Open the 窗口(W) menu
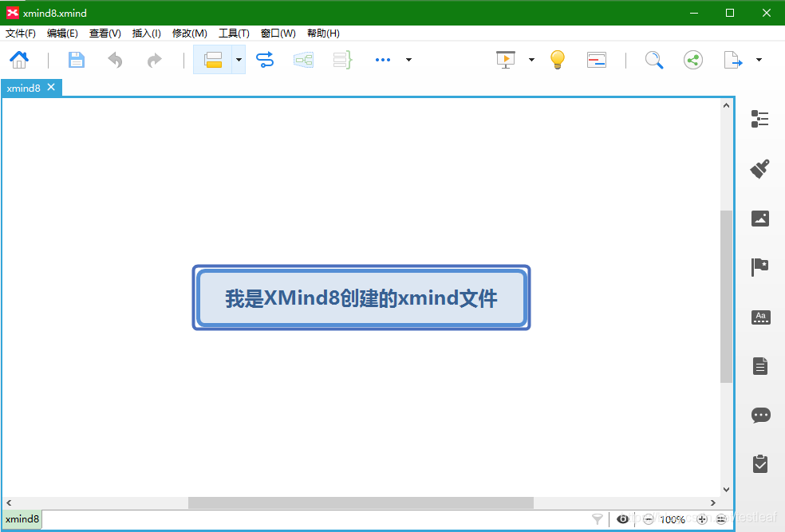The width and height of the screenshot is (785, 532). tap(278, 33)
